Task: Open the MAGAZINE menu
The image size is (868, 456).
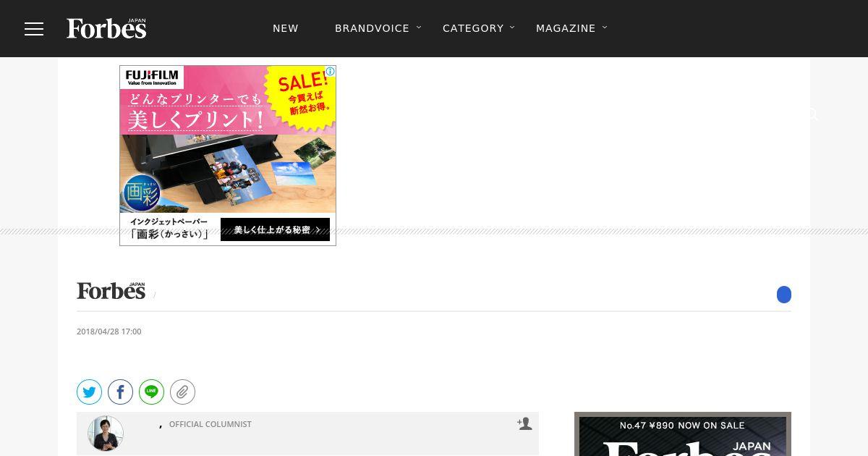Action: point(566,28)
